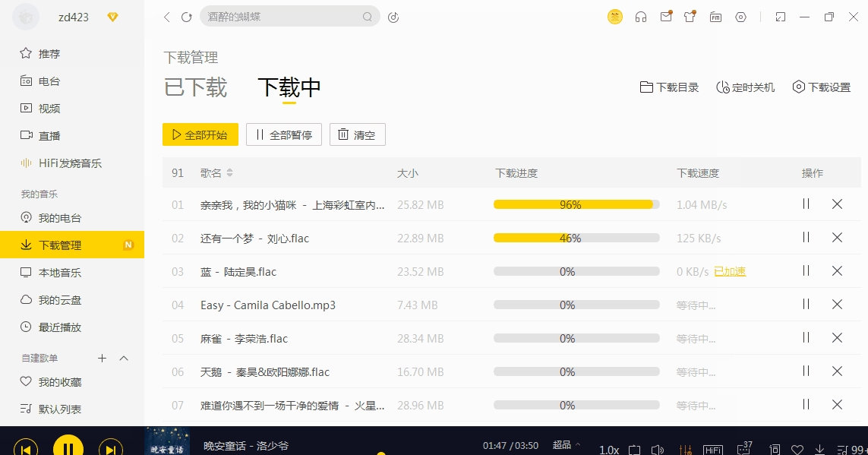Pause download 难道你遇不到一场干净的爱情
This screenshot has width=868, height=455.
(x=806, y=405)
